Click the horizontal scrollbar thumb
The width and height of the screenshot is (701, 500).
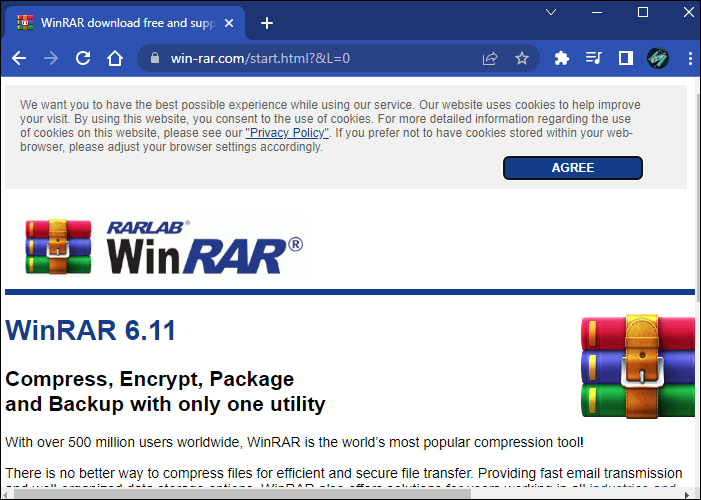point(241,494)
